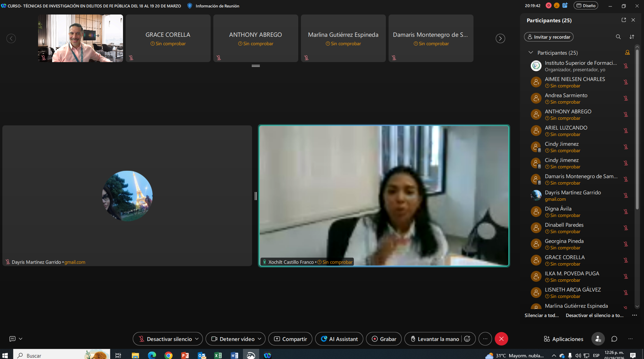Show next video thumbnails with right arrow
Viewport: 644px width, 359px height.
point(500,38)
